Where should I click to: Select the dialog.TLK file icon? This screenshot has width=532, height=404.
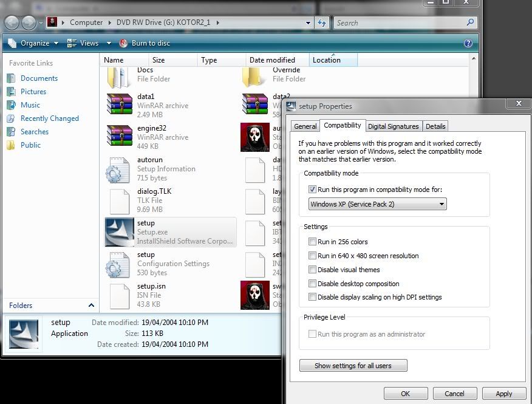(x=120, y=202)
